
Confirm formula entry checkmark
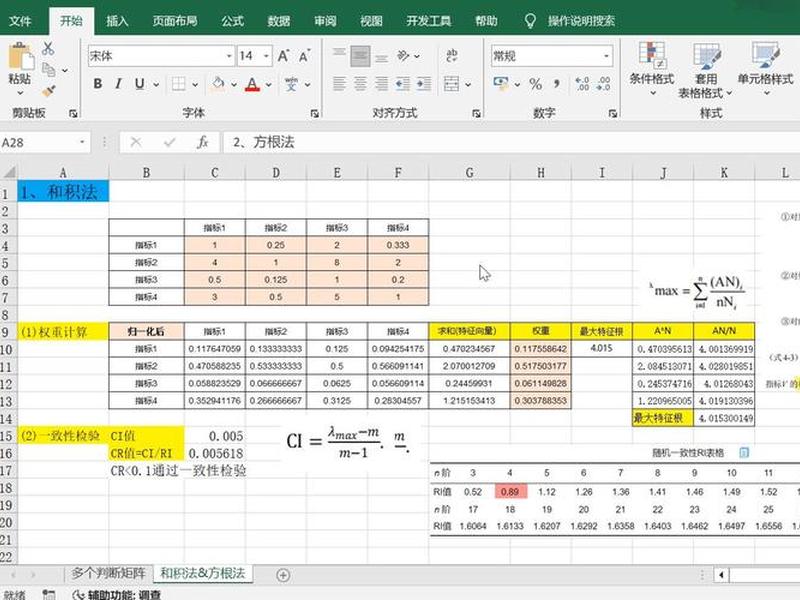(x=169, y=142)
